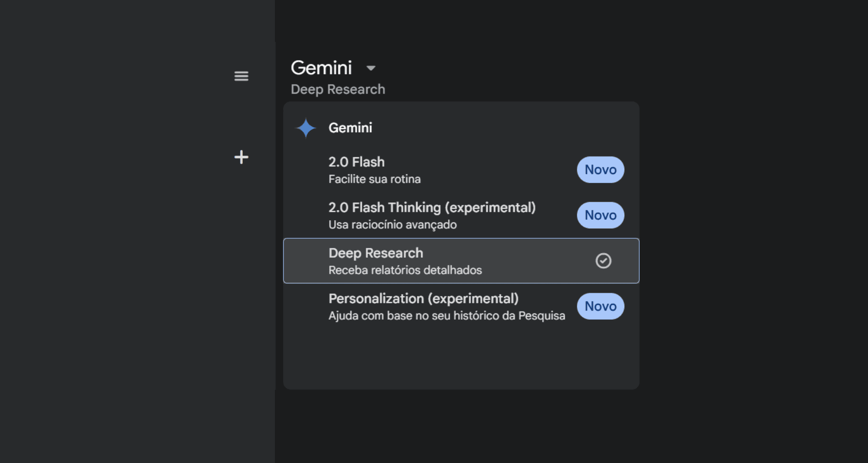Click the Deep Research subtitle under Gemini
The image size is (868, 463).
[338, 90]
